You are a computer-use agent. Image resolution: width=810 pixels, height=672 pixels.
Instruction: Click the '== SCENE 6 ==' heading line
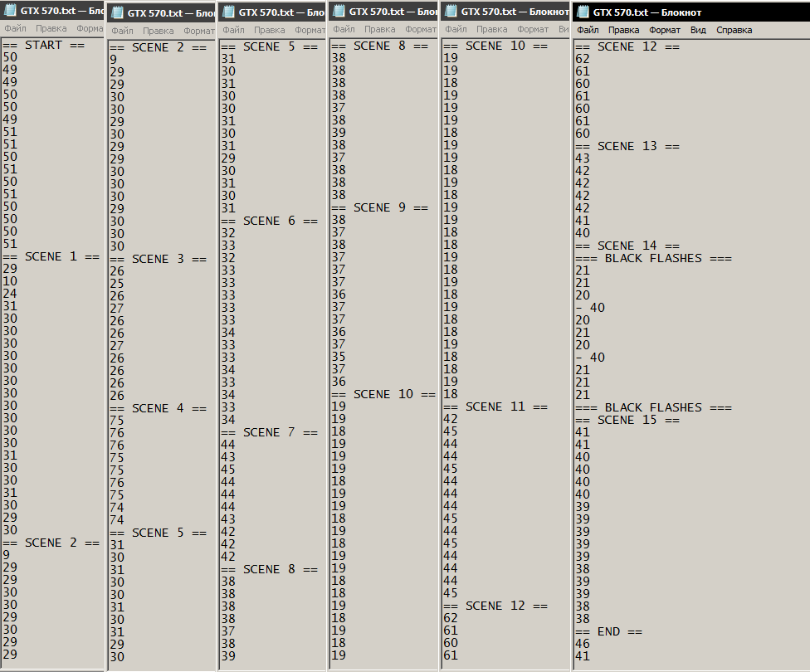tap(269, 221)
